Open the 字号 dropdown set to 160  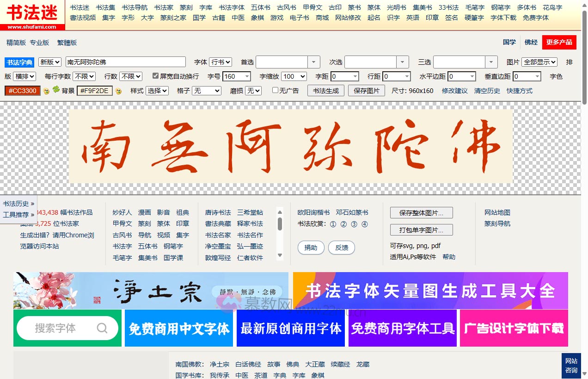237,76
